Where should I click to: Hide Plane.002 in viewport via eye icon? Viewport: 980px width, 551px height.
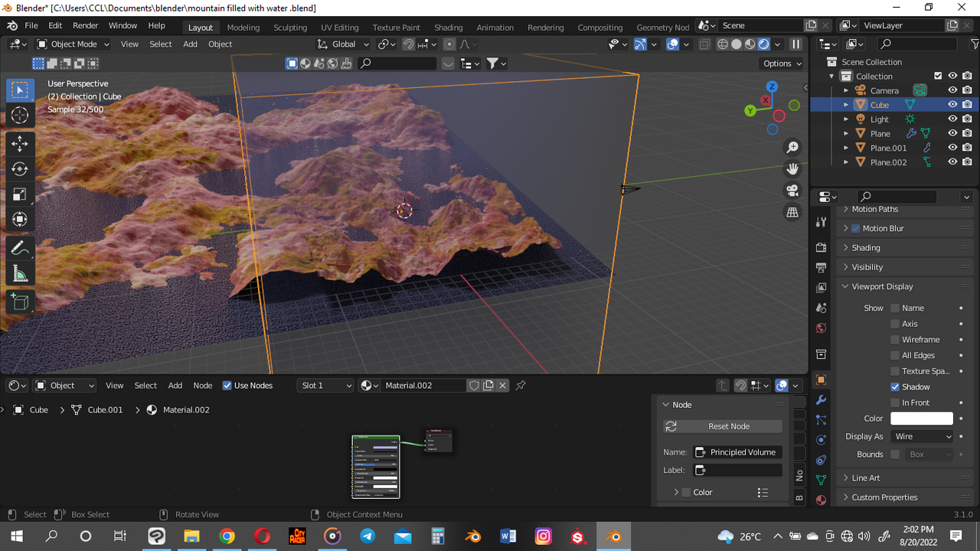point(952,162)
